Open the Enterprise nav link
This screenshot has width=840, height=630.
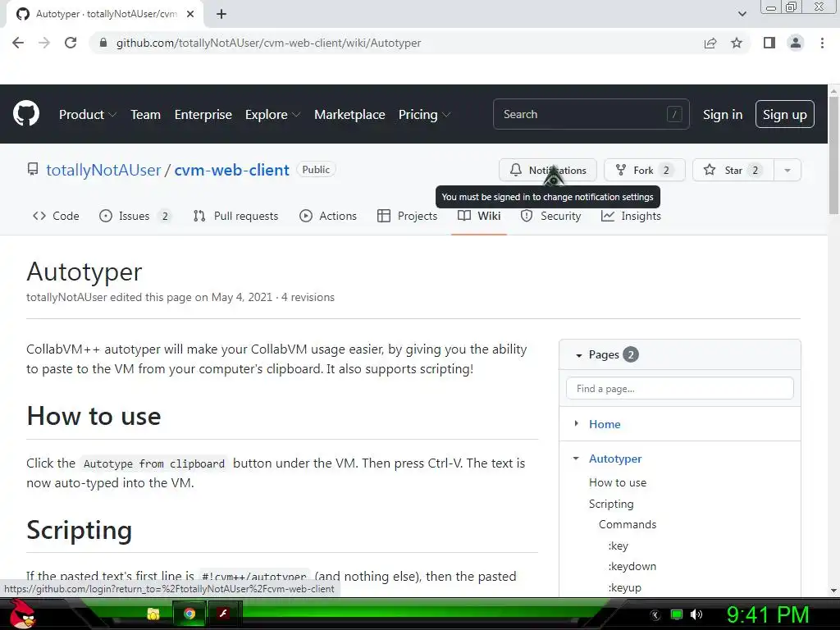pyautogui.click(x=203, y=114)
